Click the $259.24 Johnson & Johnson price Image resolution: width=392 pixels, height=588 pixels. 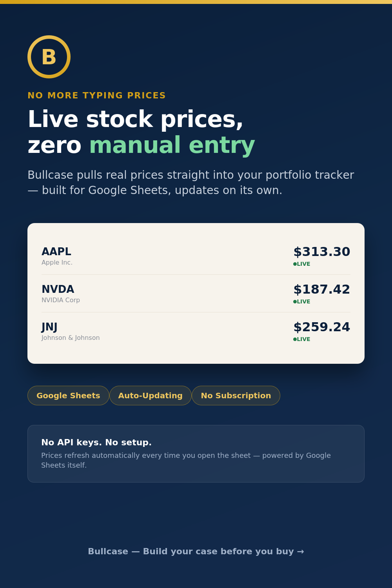coord(322,327)
